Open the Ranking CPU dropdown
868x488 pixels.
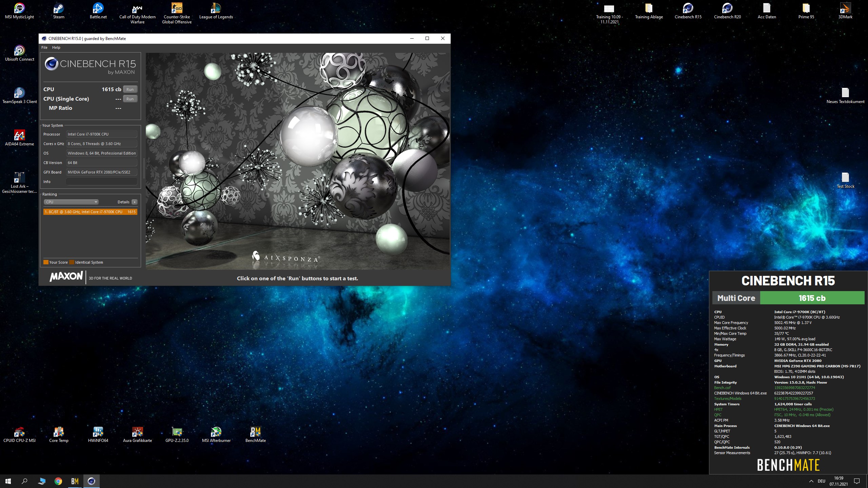point(71,202)
